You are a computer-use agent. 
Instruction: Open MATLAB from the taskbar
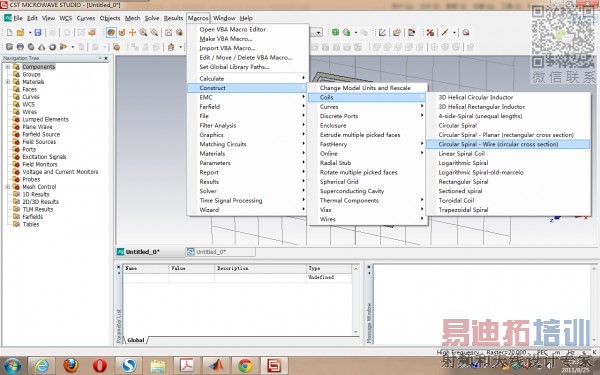(216, 366)
